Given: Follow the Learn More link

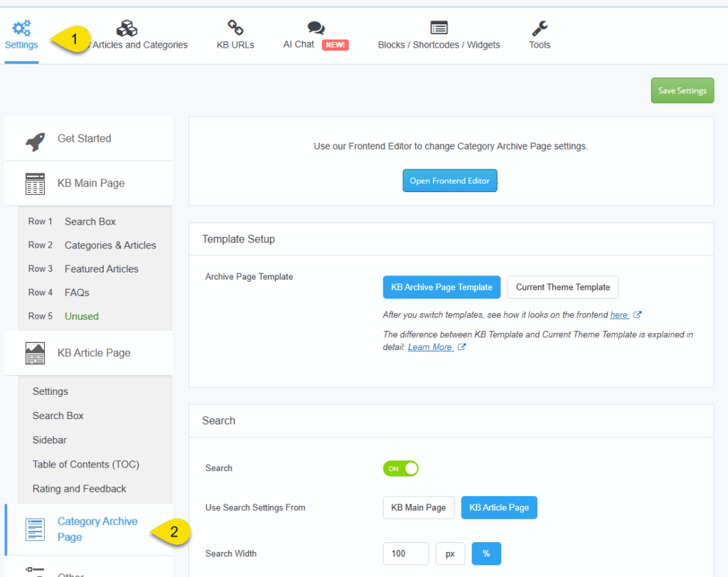Looking at the screenshot, I should point(430,347).
